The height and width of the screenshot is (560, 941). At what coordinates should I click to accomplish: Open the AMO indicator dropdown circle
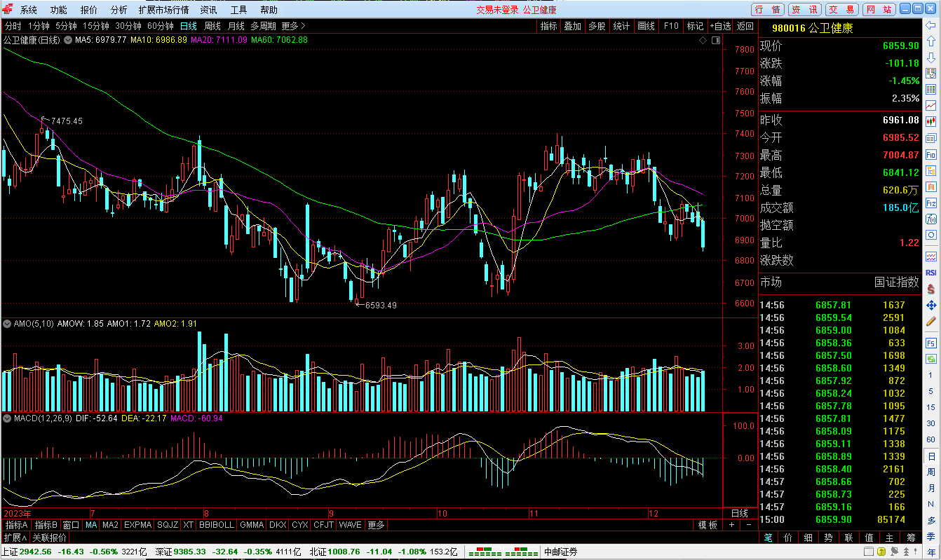click(x=8, y=324)
